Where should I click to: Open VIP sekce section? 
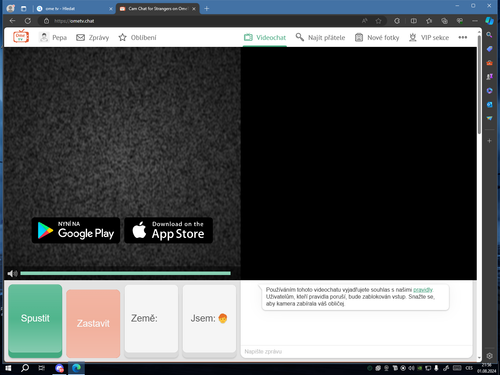click(429, 37)
